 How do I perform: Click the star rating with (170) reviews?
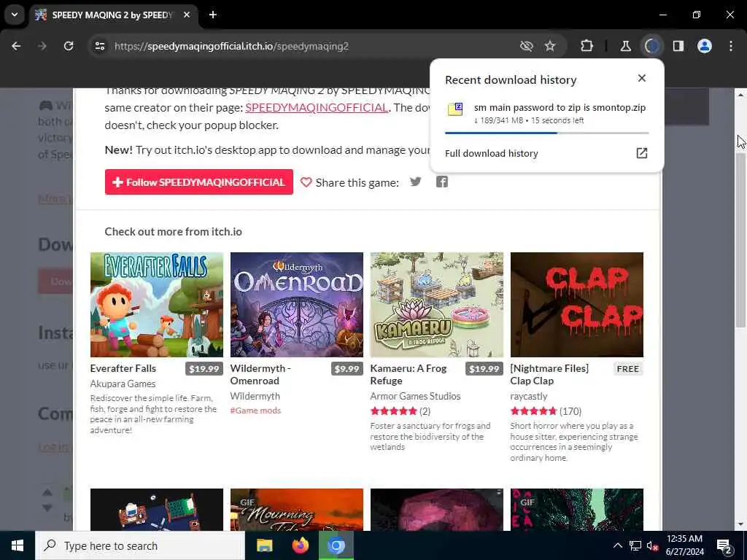click(546, 411)
